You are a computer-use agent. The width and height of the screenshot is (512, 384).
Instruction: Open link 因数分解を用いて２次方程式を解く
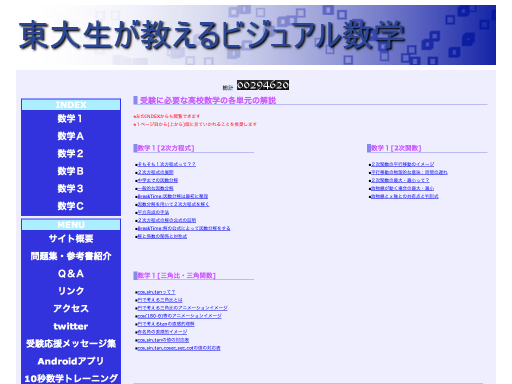(173, 204)
